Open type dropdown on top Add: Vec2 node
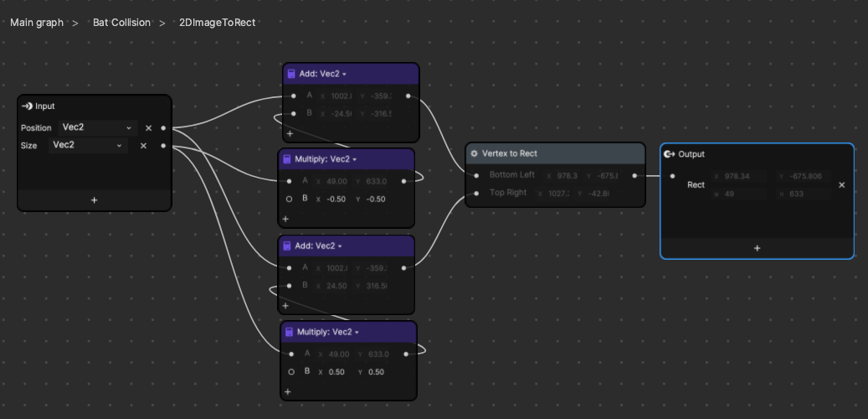 point(344,75)
